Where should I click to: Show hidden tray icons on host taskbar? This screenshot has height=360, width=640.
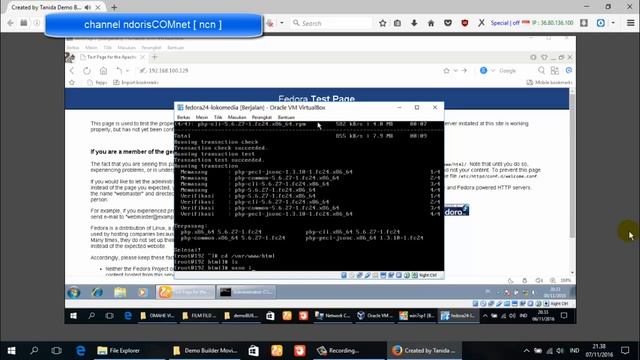click(x=527, y=351)
